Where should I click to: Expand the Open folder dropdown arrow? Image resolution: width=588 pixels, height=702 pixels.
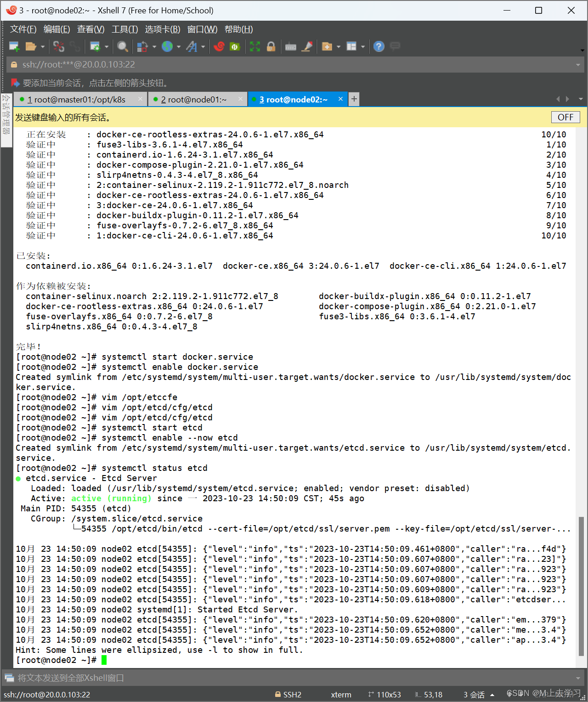43,47
